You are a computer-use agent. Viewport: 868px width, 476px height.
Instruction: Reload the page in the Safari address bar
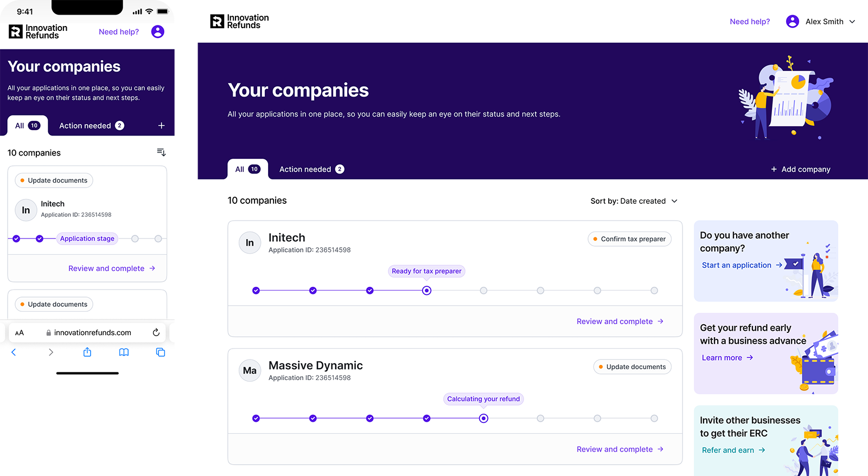tap(156, 332)
